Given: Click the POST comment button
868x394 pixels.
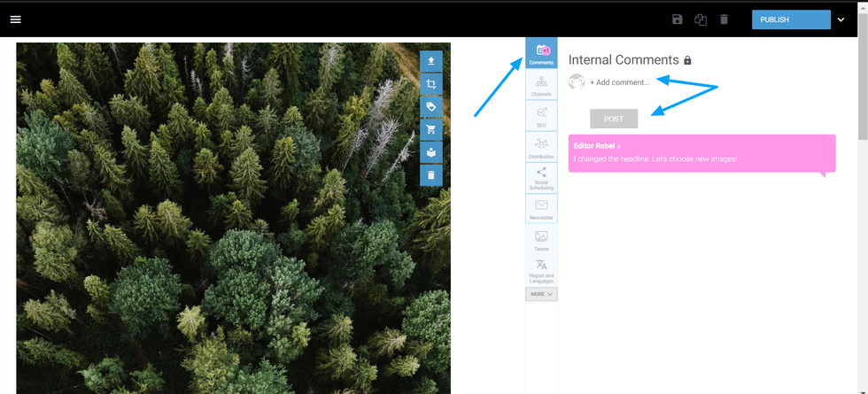Looking at the screenshot, I should pos(614,119).
